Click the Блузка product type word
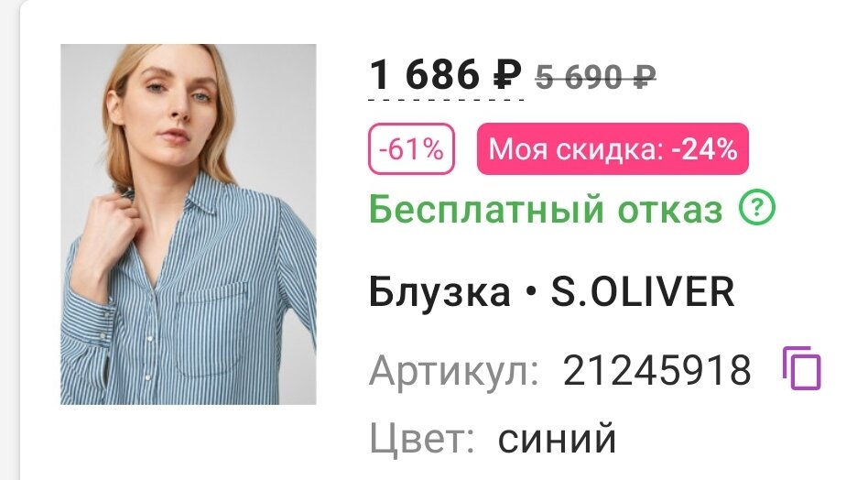The width and height of the screenshot is (868, 480). pyautogui.click(x=439, y=292)
